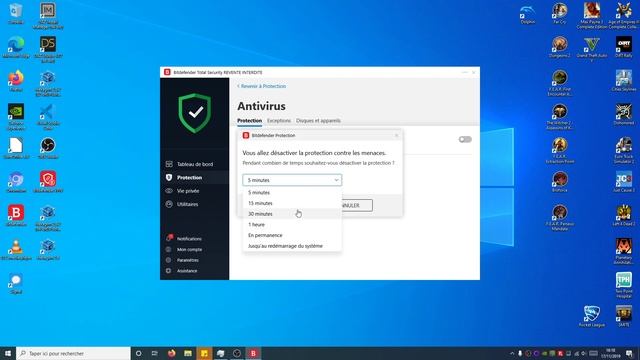
Task: Show hidden system tray icons
Action: coord(512,353)
